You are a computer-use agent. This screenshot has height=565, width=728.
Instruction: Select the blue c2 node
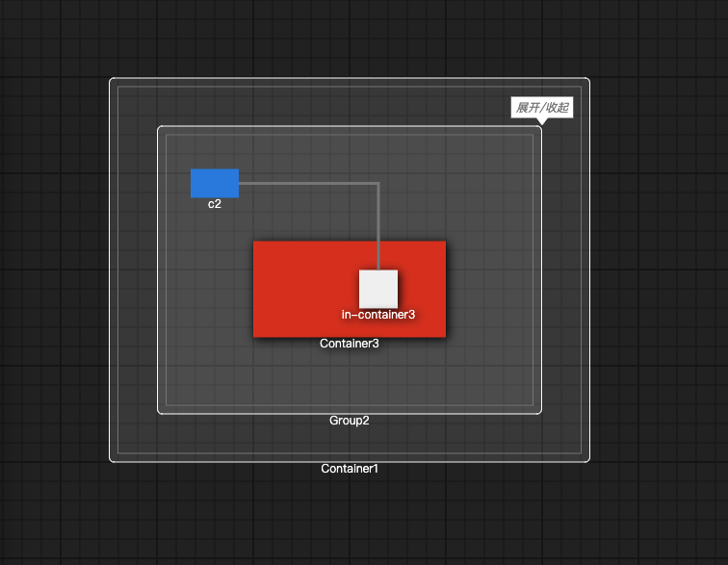pyautogui.click(x=214, y=182)
